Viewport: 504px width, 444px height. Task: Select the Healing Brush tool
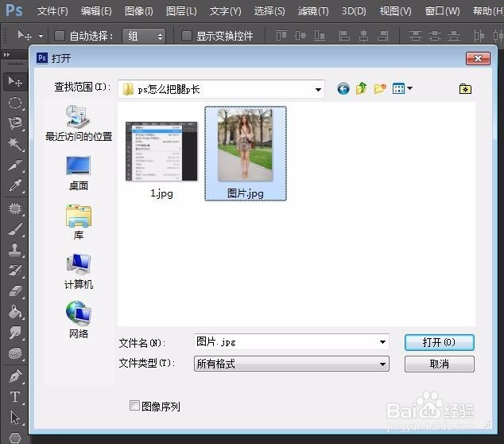[x=15, y=208]
